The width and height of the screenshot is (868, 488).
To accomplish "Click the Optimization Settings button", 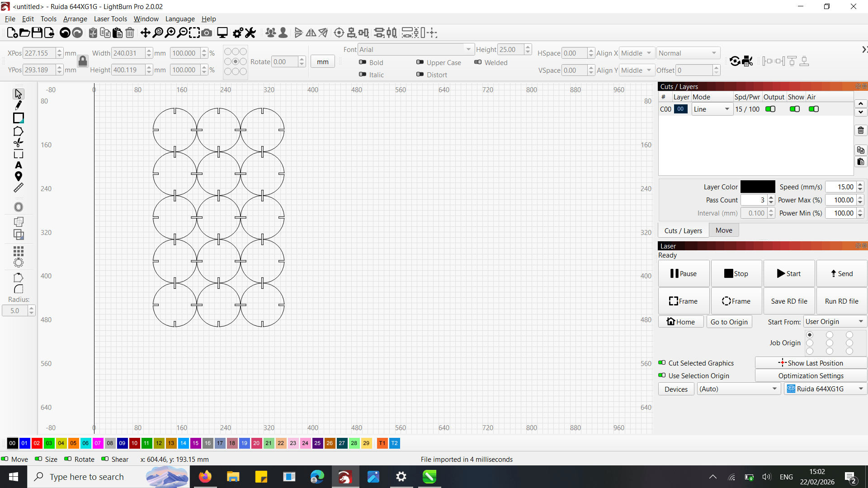I will tap(811, 376).
